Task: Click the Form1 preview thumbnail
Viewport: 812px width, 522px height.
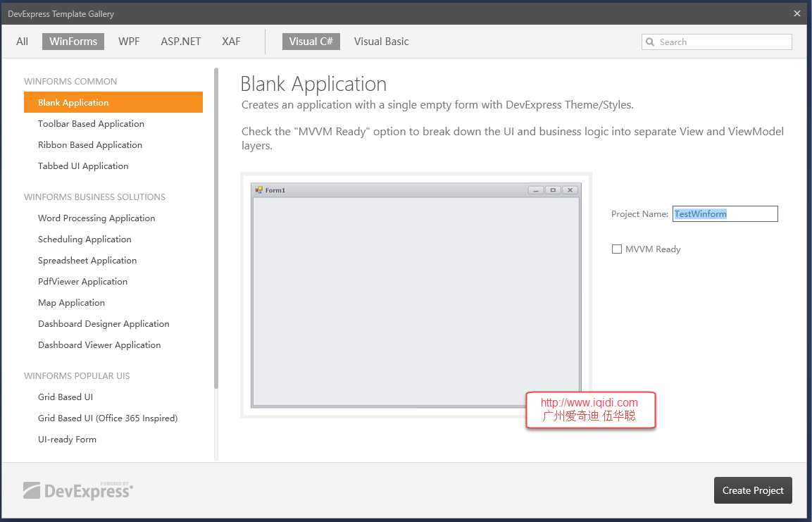Action: coord(416,295)
